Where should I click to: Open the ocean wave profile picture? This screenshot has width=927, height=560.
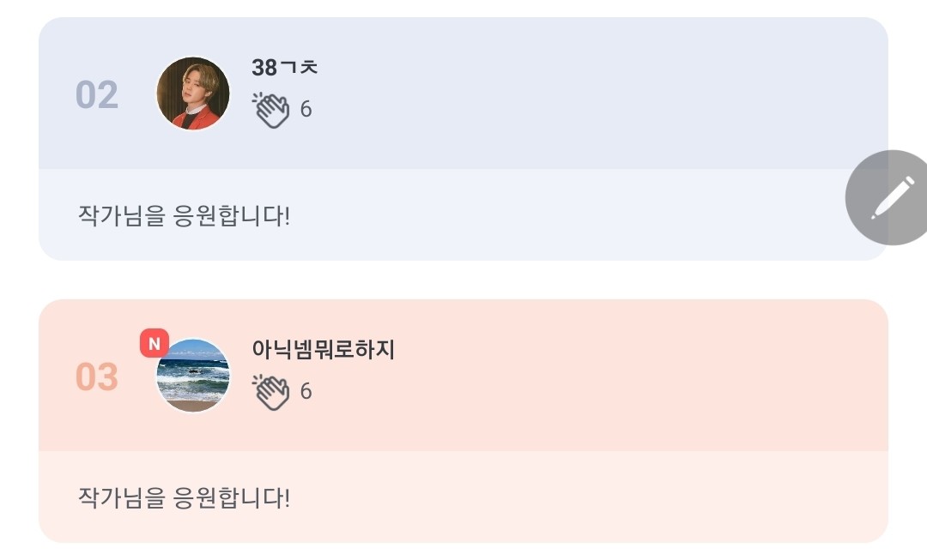pos(193,376)
